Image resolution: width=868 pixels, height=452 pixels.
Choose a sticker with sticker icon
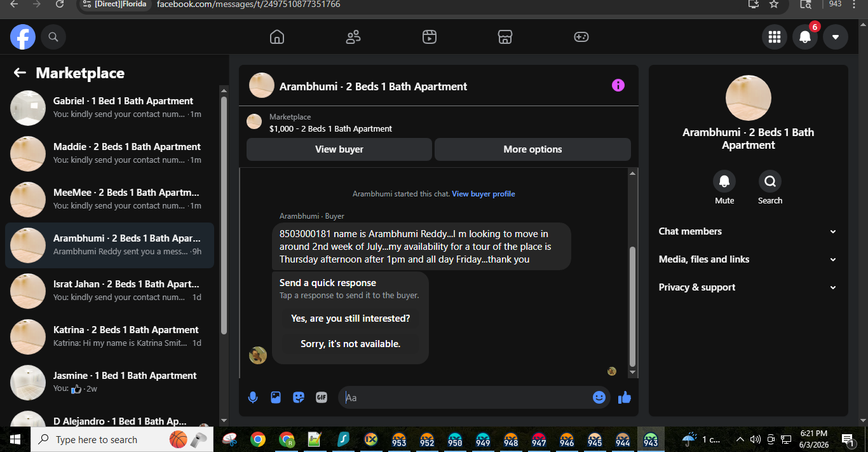click(299, 397)
